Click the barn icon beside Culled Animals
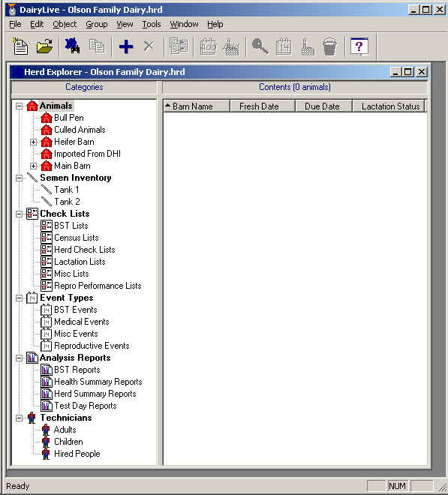The width and height of the screenshot is (448, 495). pyautogui.click(x=46, y=130)
